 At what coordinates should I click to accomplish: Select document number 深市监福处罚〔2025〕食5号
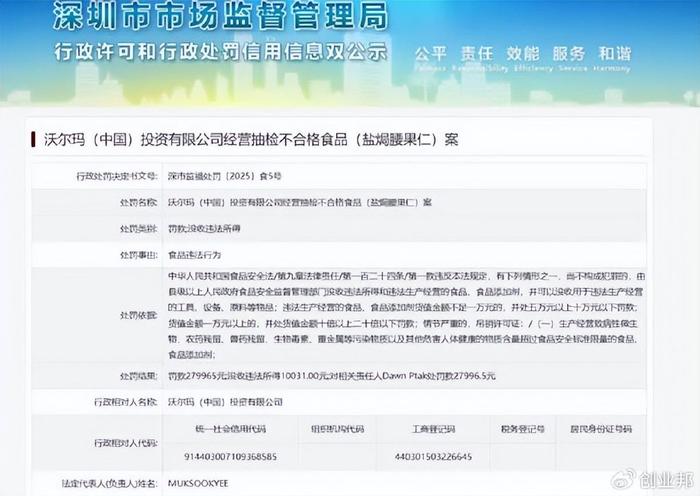[x=225, y=176]
